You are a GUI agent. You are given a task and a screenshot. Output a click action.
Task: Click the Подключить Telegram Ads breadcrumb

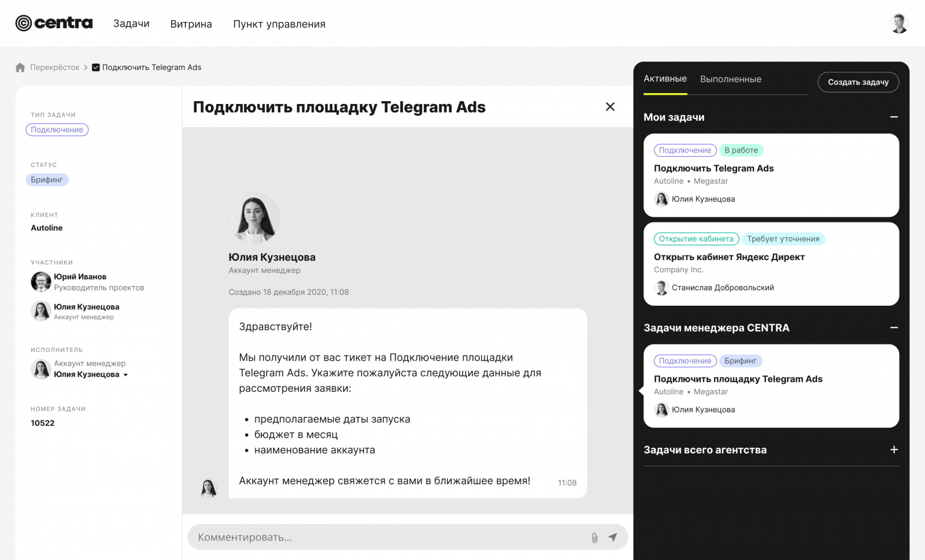(151, 68)
